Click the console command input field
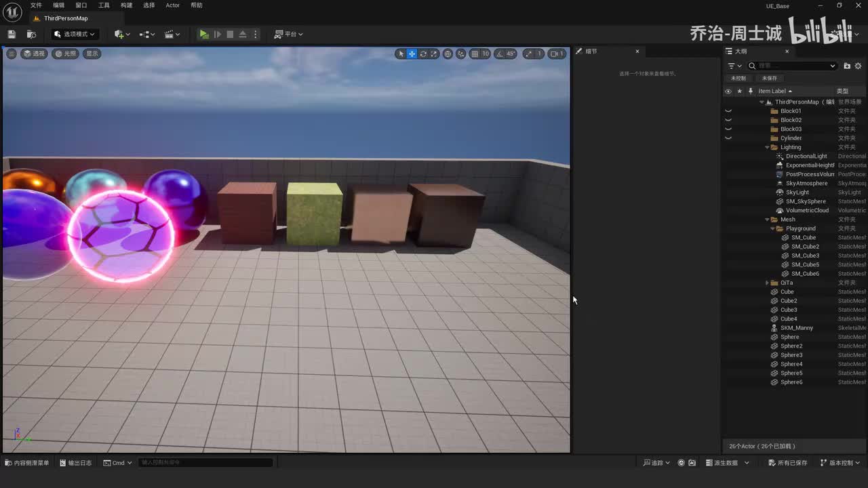This screenshot has width=868, height=488. 205,463
